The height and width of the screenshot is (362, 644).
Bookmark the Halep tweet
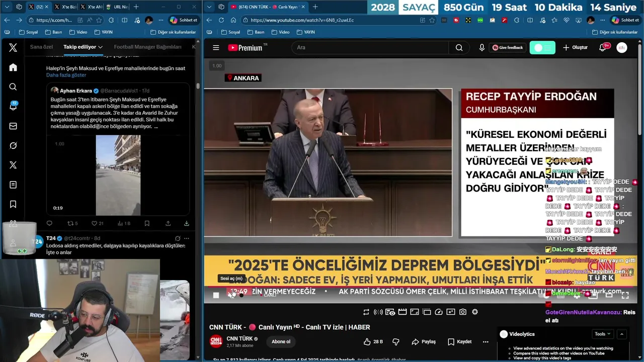(x=147, y=223)
